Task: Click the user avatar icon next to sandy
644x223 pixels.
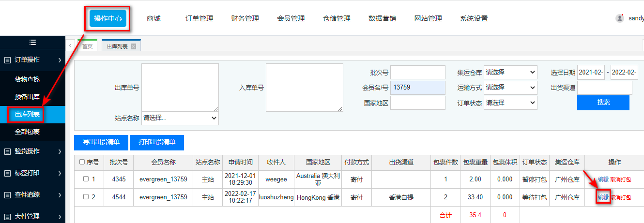Action: pos(620,18)
